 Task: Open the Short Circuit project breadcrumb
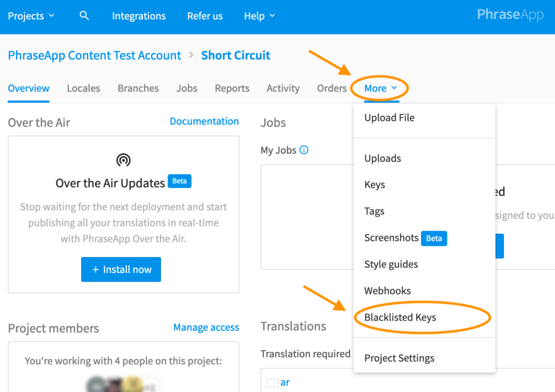coord(236,55)
